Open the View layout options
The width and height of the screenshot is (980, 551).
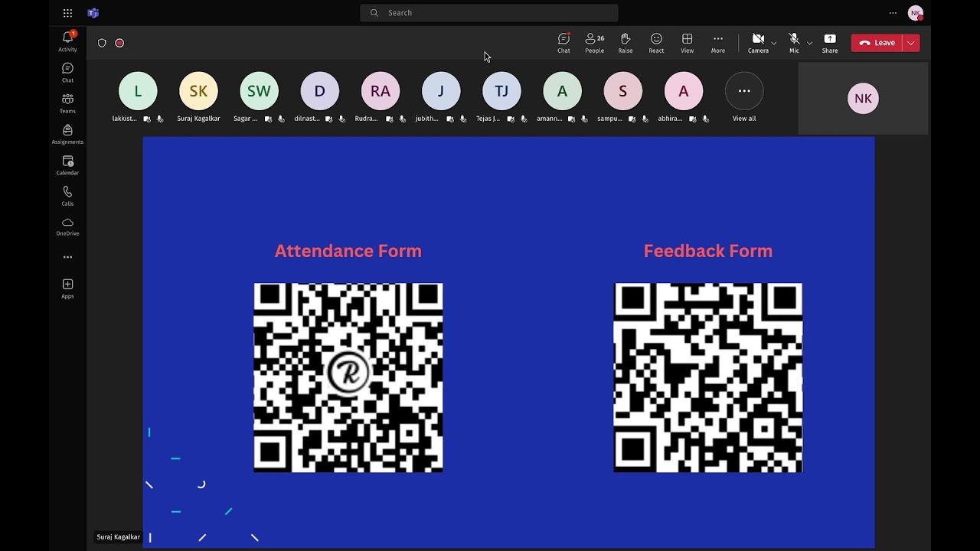click(687, 43)
